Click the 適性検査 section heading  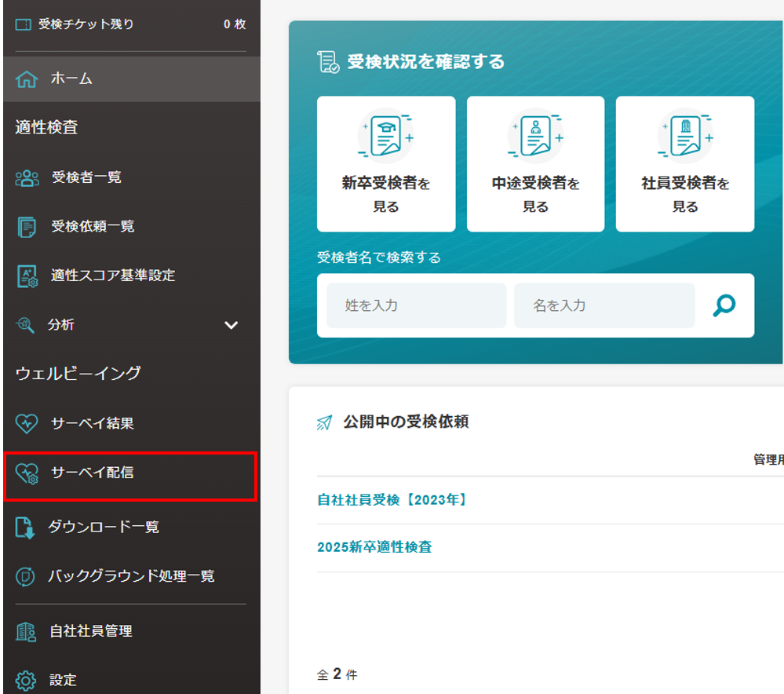pyautogui.click(x=46, y=128)
